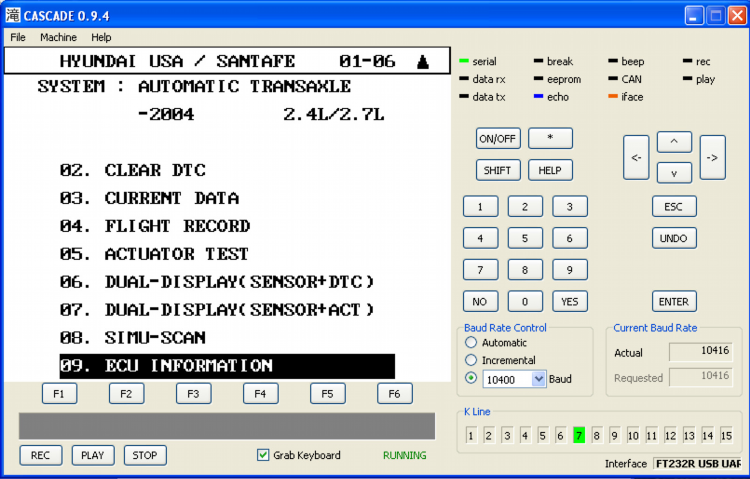Click the asterisk keypad button
This screenshot has height=479, width=750.
click(x=550, y=139)
